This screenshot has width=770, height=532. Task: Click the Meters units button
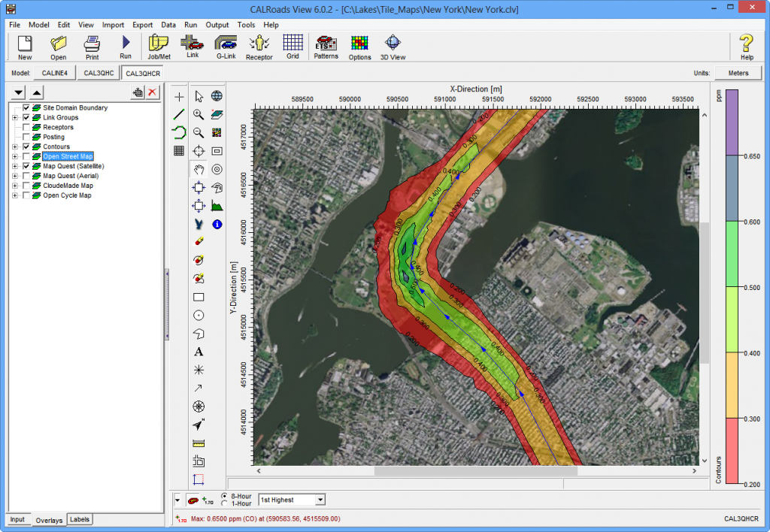click(x=738, y=73)
